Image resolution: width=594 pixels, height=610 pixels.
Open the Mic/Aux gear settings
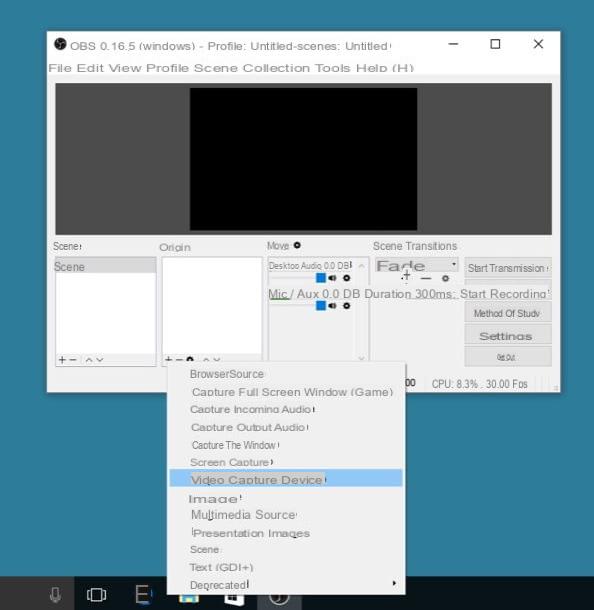pos(347,306)
